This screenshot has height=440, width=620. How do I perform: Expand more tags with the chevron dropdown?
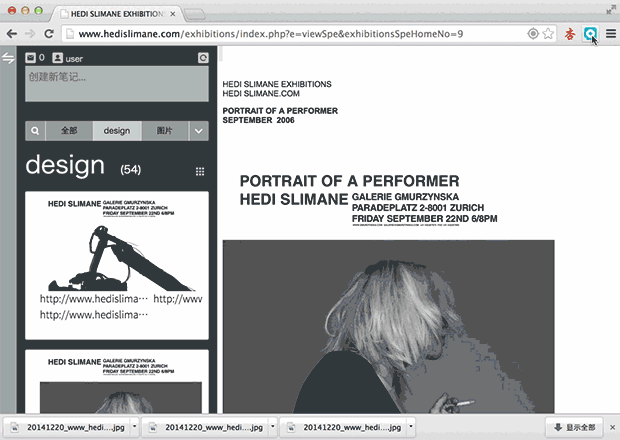coord(198,131)
